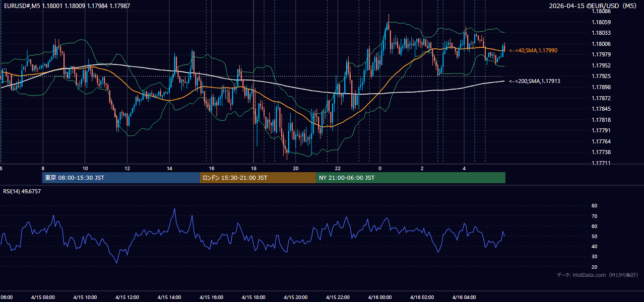
Task: Click price level 1.17845 on the scale
Action: tap(601, 109)
